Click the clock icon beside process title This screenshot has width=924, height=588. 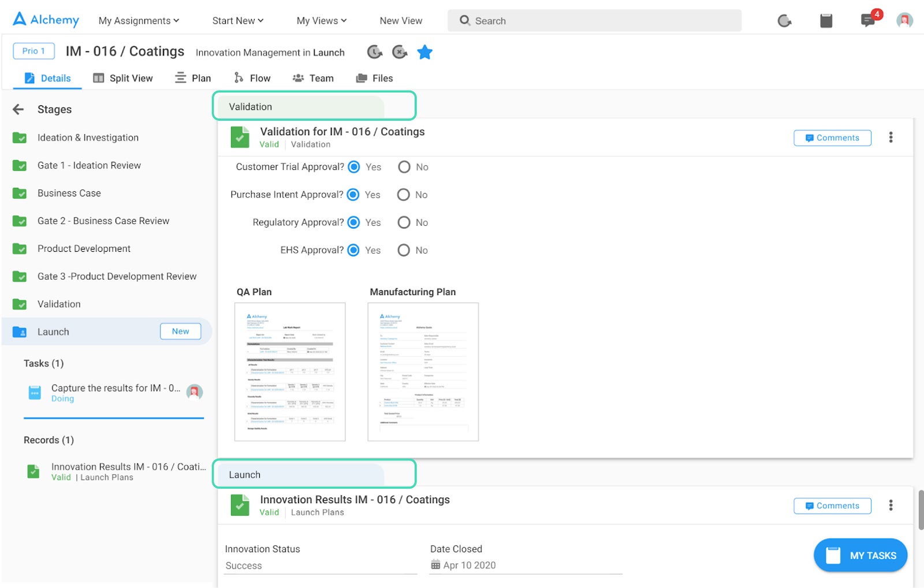tap(375, 52)
